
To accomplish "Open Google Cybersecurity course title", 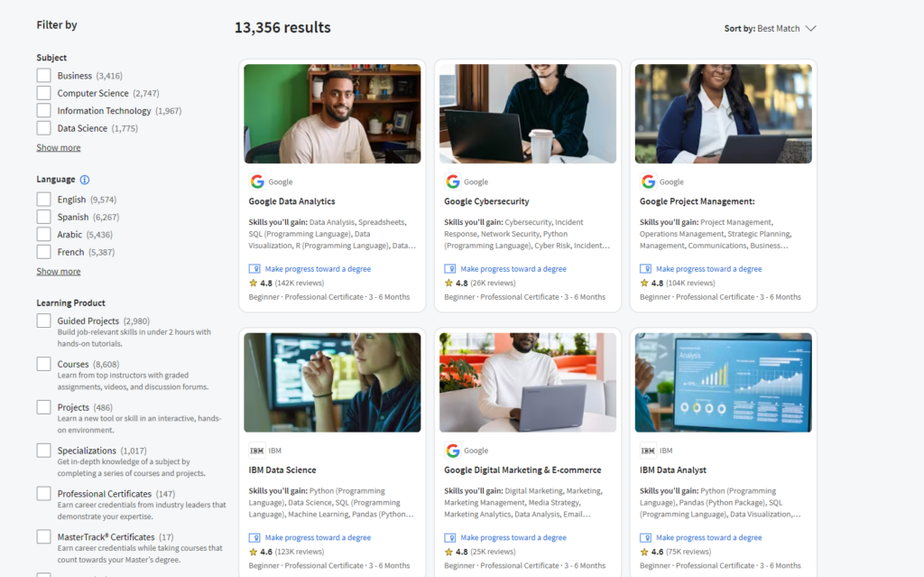I will tap(486, 201).
